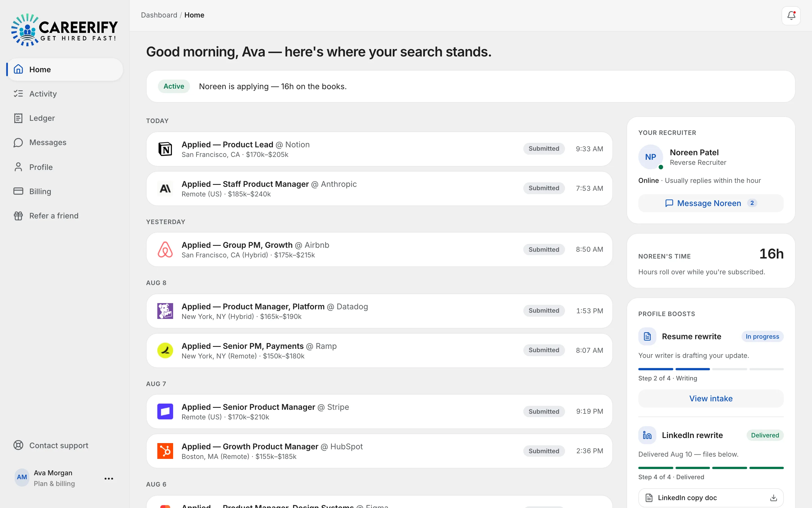
Task: Click the Careerify logo
Action: coord(64,30)
